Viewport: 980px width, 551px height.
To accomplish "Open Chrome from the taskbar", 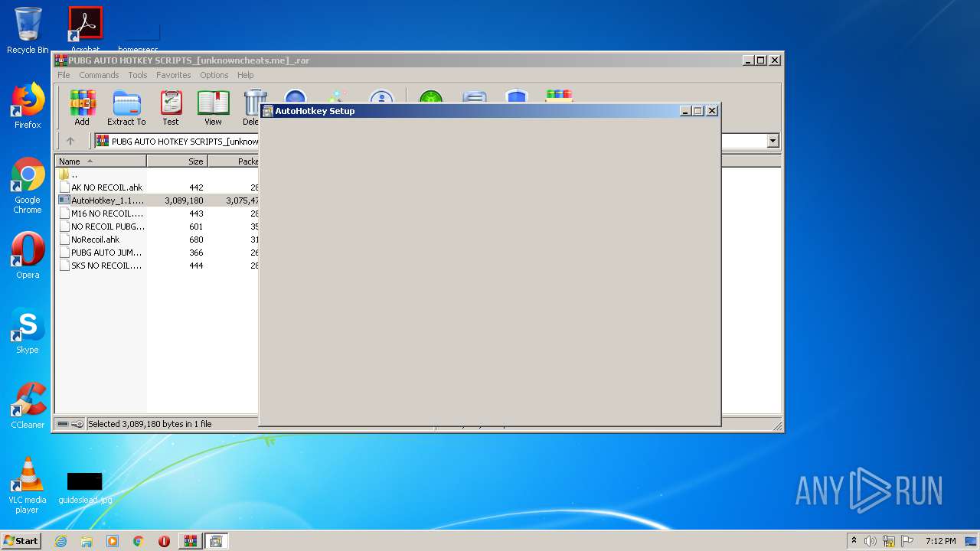I will tap(139, 541).
